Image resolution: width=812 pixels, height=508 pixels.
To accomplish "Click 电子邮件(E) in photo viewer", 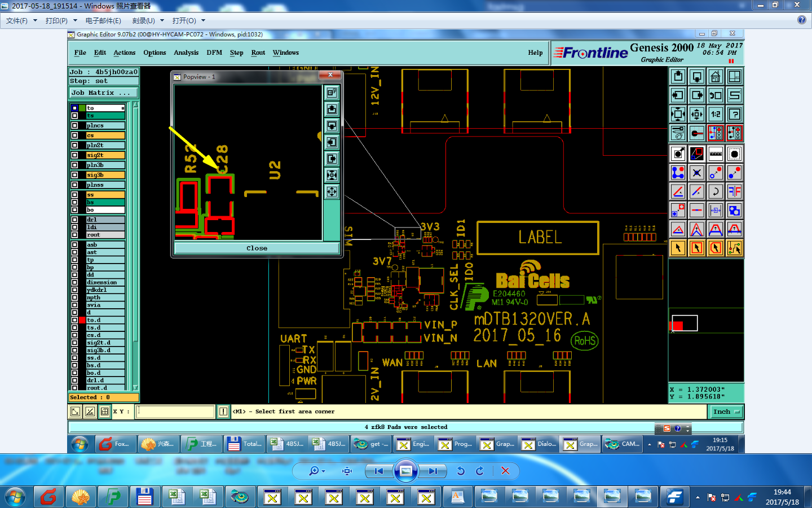I will (x=103, y=20).
